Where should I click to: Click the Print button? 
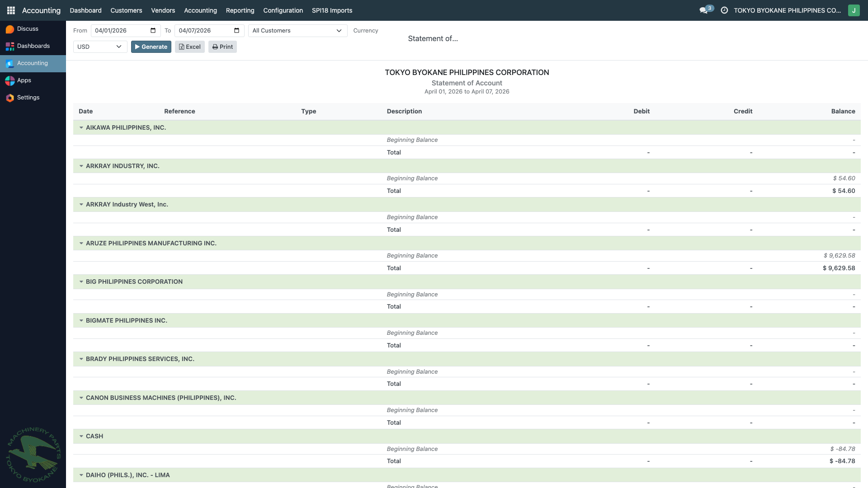[222, 47]
